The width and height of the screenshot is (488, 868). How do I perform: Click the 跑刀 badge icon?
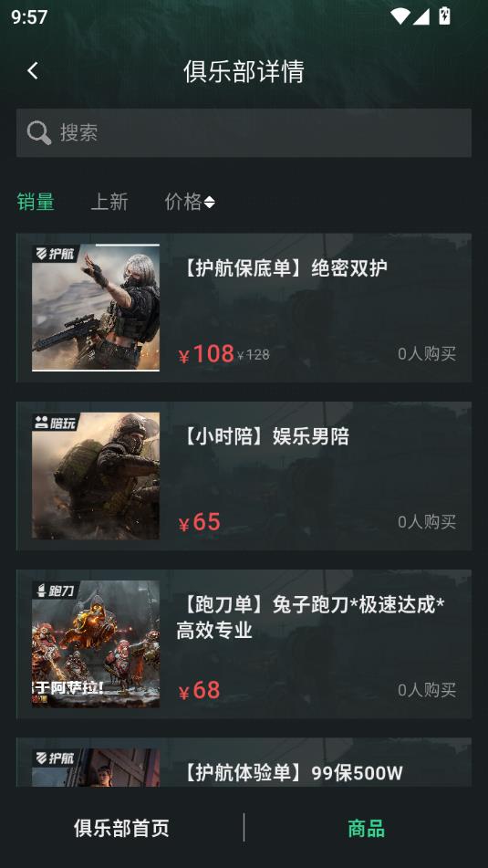point(56,591)
